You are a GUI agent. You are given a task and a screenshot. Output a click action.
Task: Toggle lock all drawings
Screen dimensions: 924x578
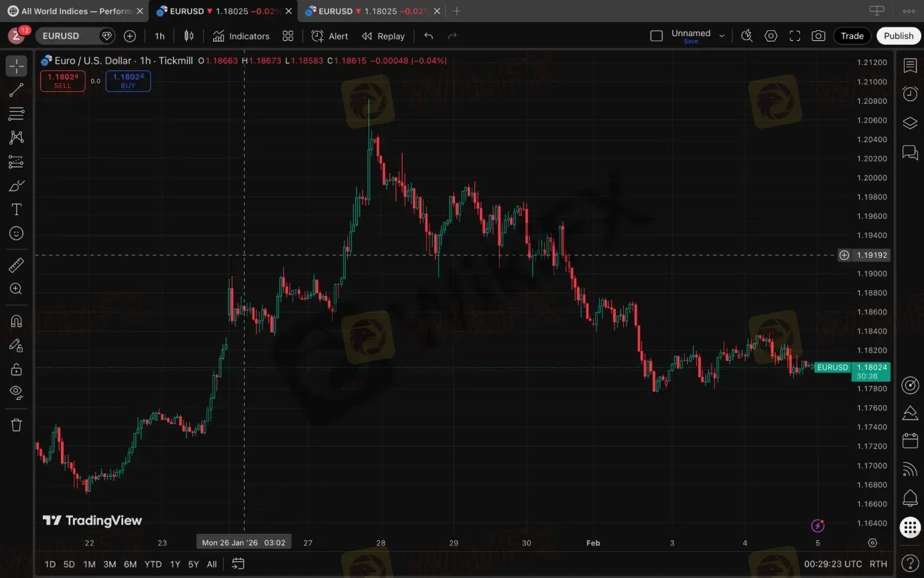point(17,369)
